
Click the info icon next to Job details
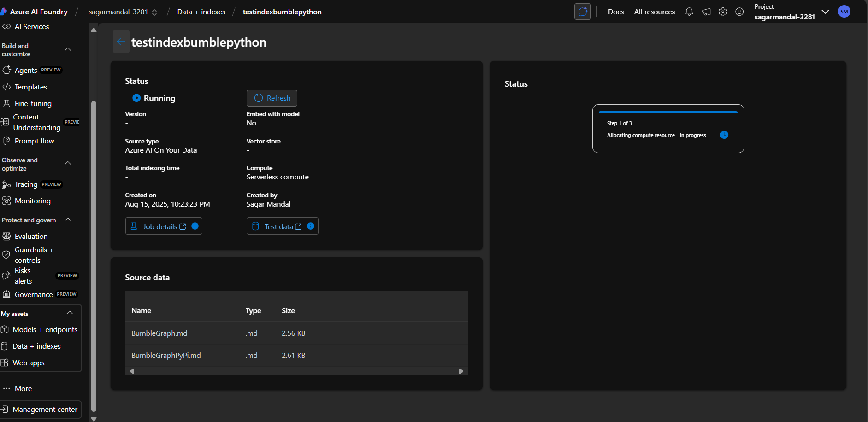pyautogui.click(x=195, y=226)
